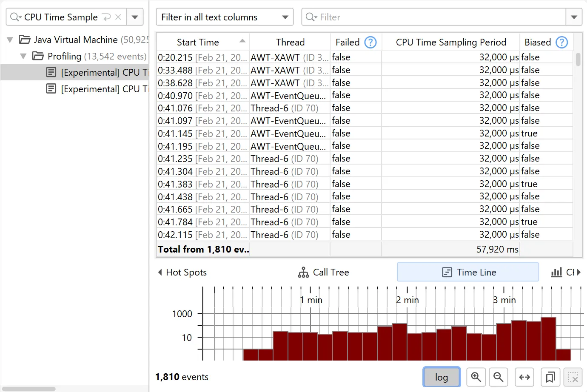
Task: Collapse the Profiling folder
Action: pos(23,56)
